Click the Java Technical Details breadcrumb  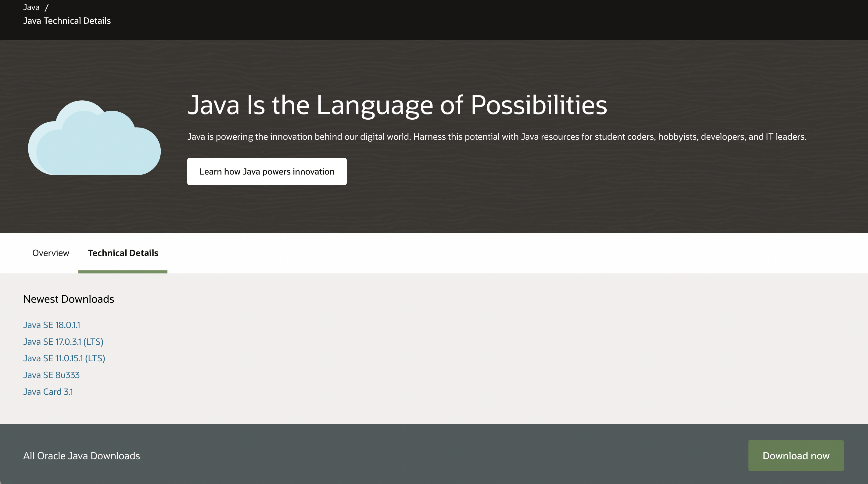coord(67,21)
